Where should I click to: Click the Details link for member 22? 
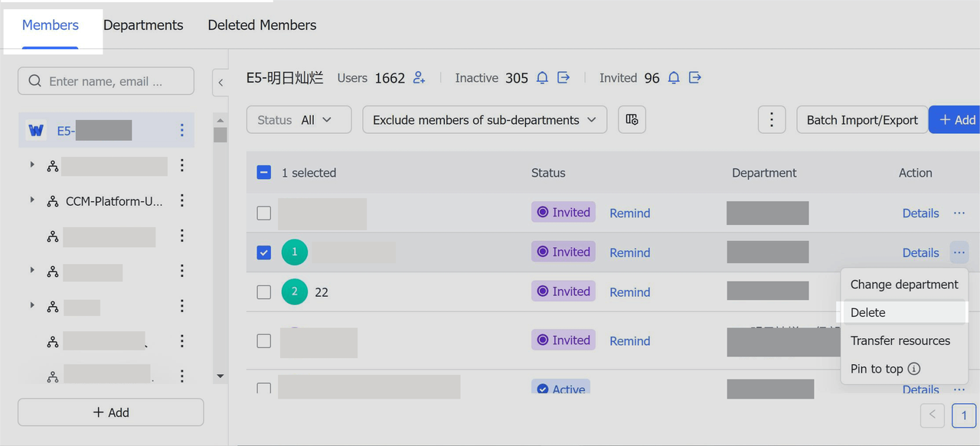point(920,291)
